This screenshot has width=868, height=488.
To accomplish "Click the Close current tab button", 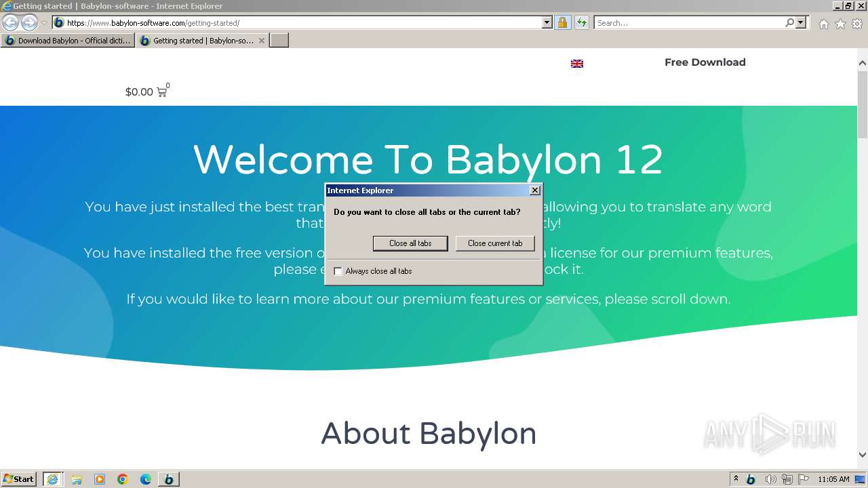I will click(495, 243).
